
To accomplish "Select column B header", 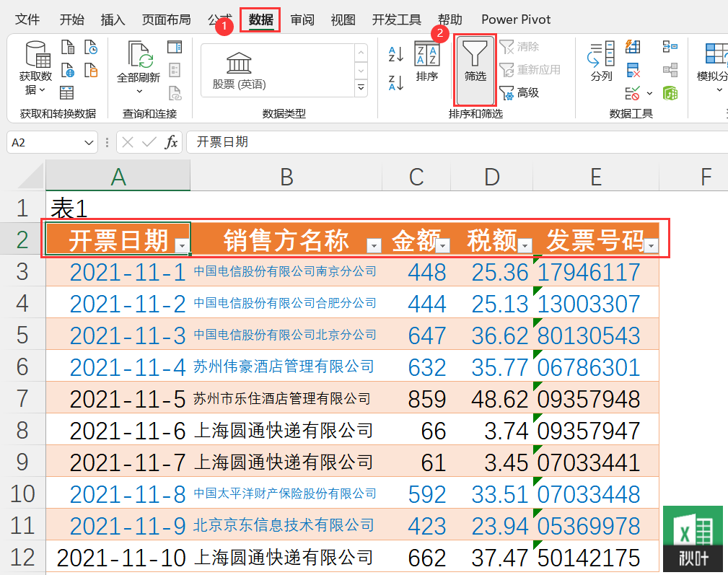I will pos(286,177).
